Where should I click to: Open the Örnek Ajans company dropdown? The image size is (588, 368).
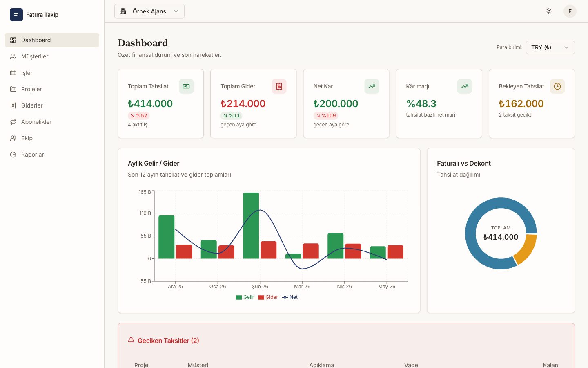(149, 11)
